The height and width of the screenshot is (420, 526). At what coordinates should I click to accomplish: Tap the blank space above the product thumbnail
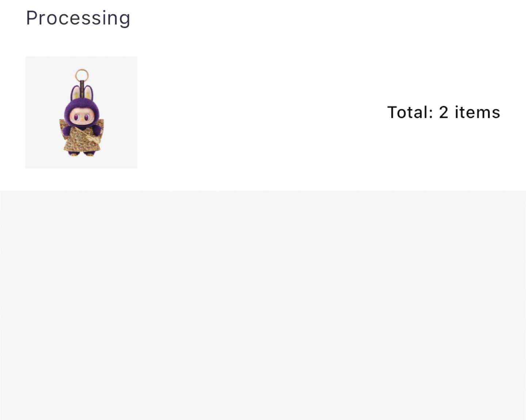(81, 43)
